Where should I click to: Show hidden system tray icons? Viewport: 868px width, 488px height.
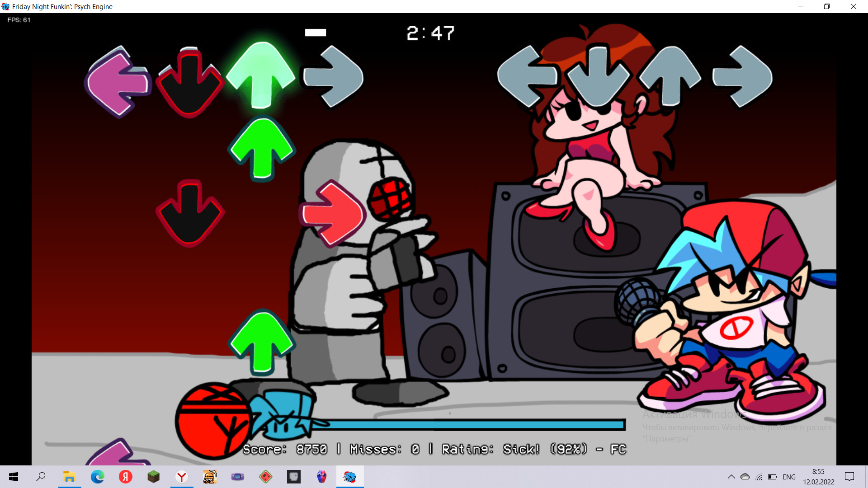click(x=731, y=477)
